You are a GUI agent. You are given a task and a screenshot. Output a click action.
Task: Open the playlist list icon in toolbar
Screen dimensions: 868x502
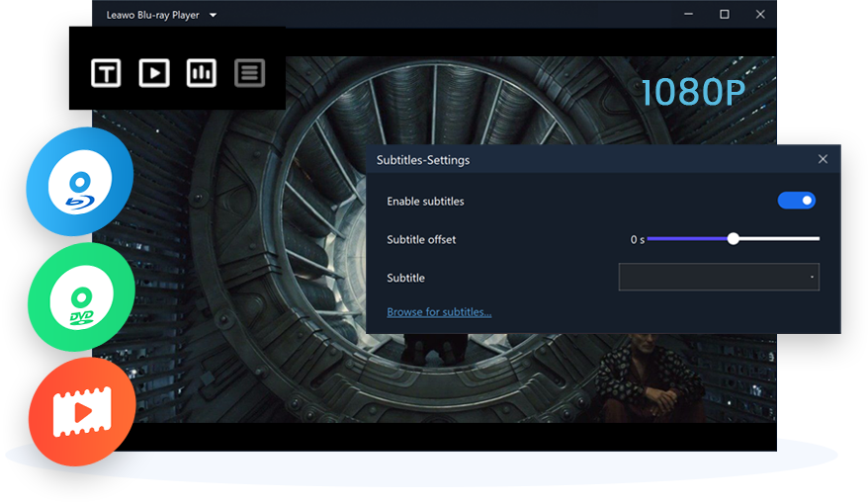(x=249, y=72)
